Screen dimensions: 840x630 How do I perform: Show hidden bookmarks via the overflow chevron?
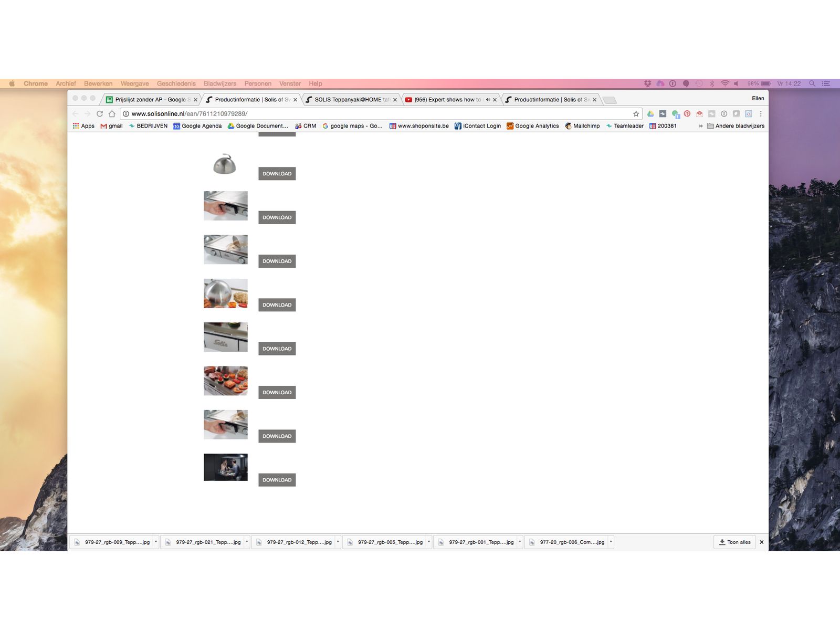coord(700,126)
